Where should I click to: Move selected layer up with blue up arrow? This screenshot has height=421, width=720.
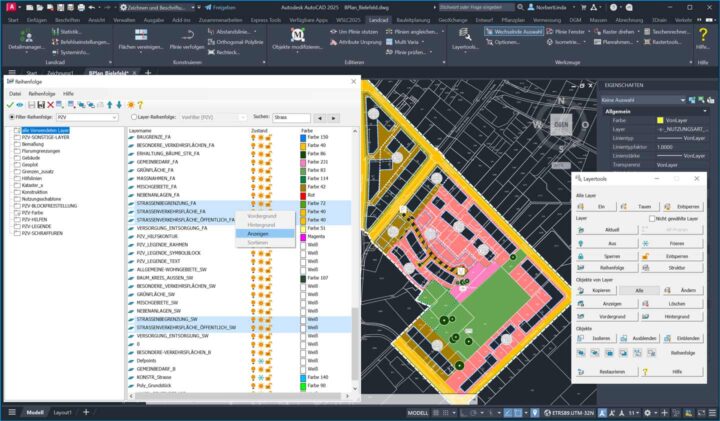(x=110, y=105)
